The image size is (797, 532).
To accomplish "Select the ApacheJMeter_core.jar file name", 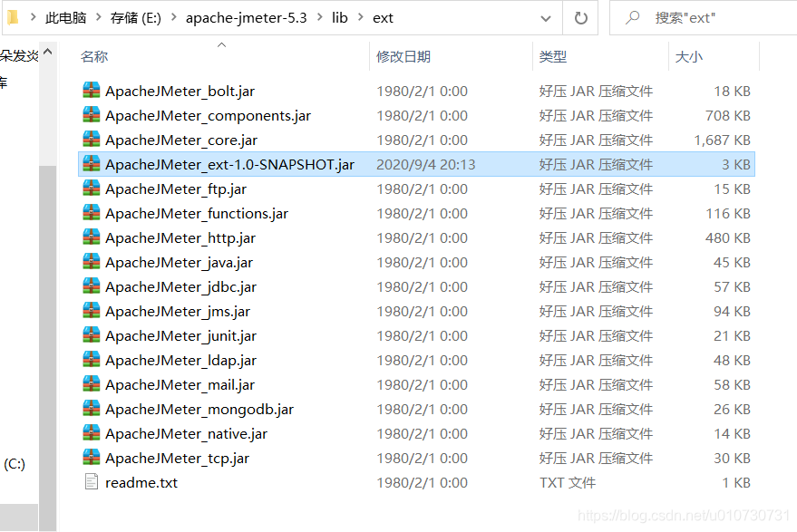I will pos(181,140).
